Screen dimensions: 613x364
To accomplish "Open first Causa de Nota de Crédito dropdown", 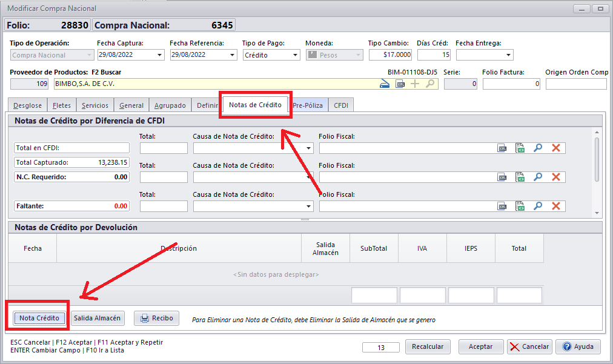I will [310, 148].
